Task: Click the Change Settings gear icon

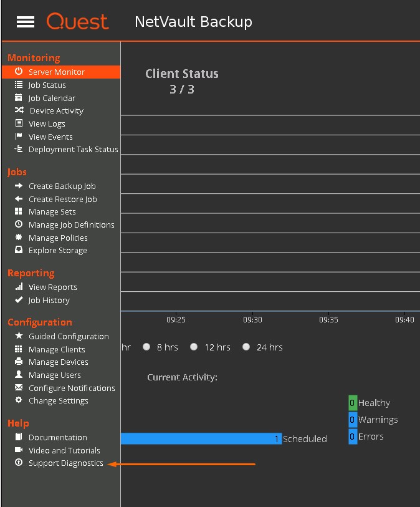Action: 19,400
